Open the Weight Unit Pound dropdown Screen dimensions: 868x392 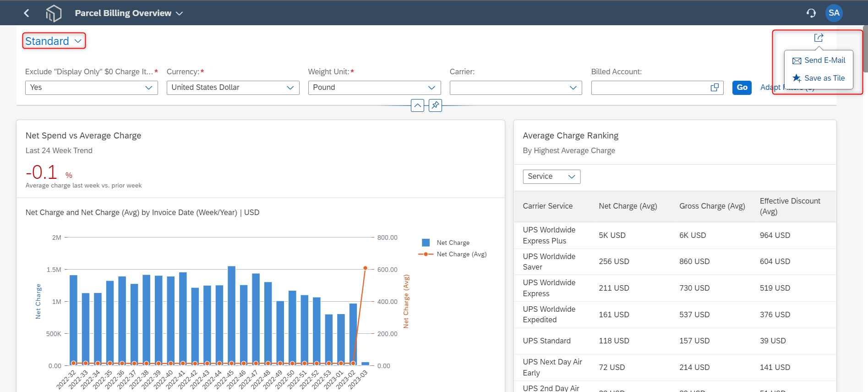pos(374,88)
